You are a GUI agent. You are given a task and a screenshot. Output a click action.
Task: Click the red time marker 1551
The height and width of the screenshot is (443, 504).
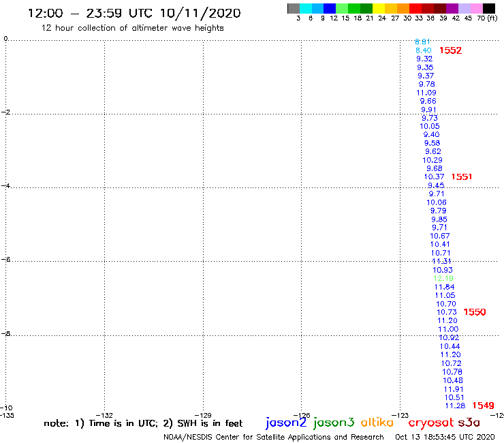tap(462, 177)
